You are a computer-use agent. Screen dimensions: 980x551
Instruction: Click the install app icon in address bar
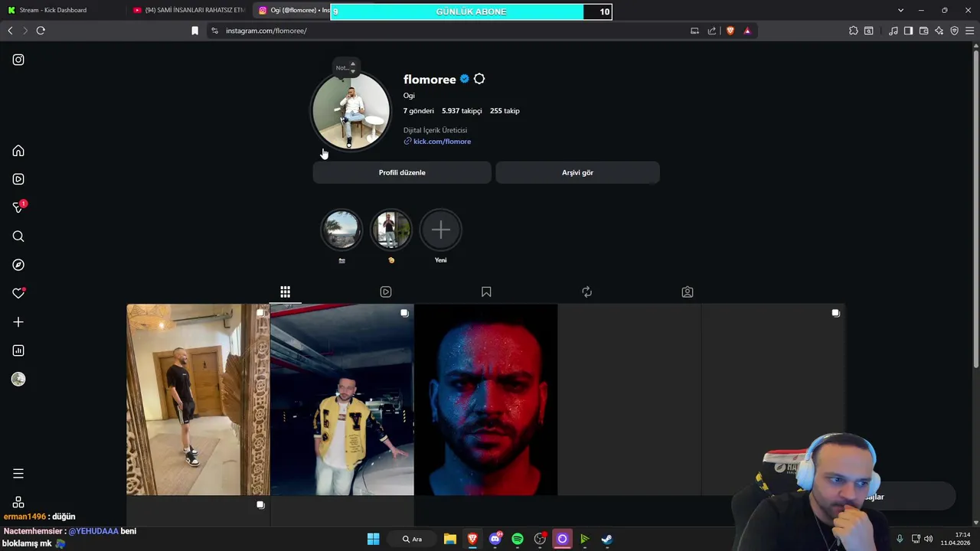694,31
